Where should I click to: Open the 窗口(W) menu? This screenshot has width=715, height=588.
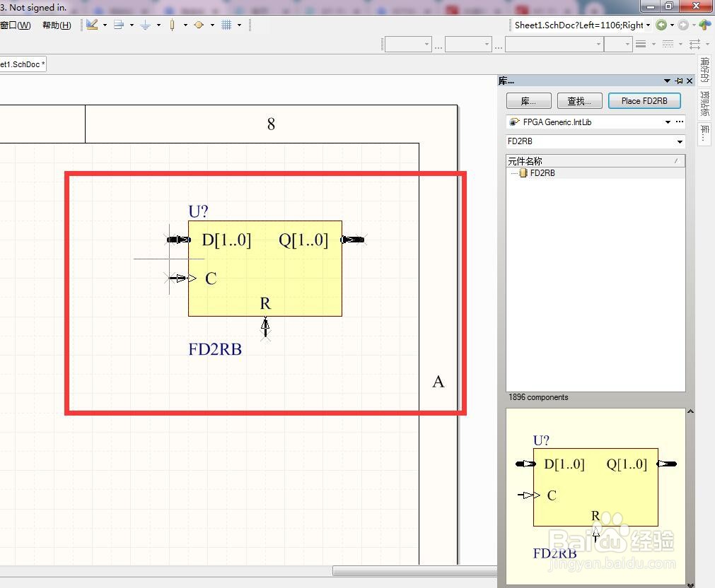[16, 25]
